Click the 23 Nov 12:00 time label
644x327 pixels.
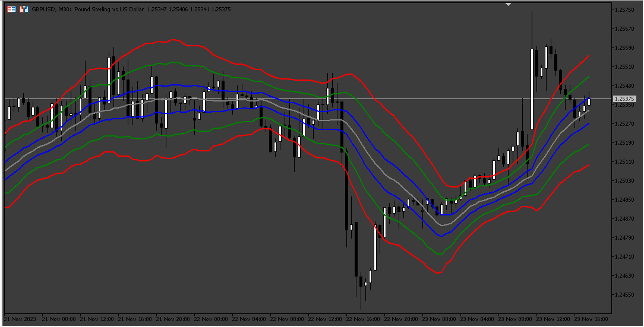point(553,319)
